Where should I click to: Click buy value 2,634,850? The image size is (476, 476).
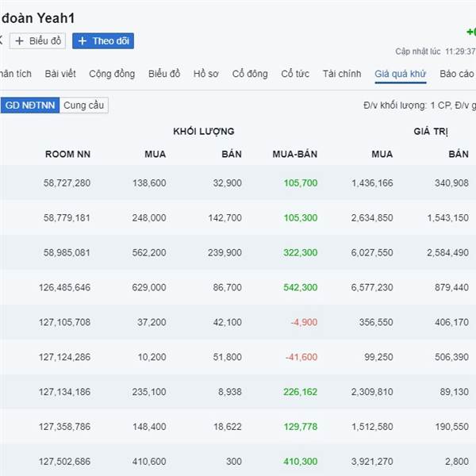click(372, 217)
